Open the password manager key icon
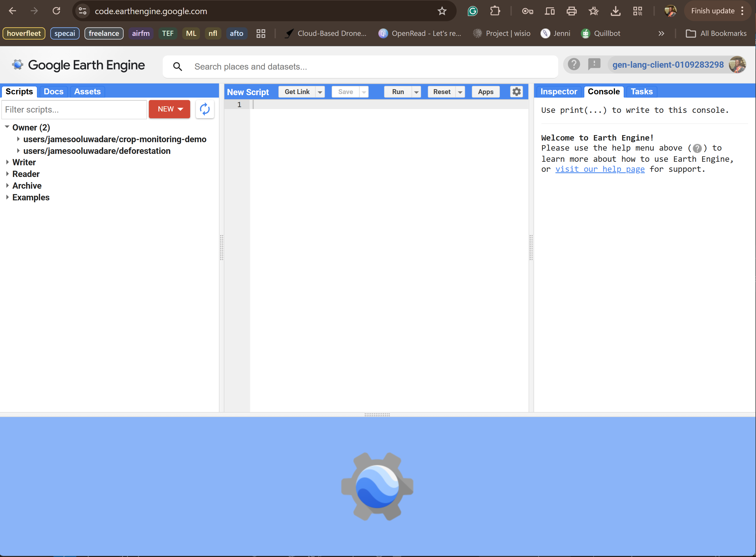The height and width of the screenshot is (557, 756). [x=527, y=11]
